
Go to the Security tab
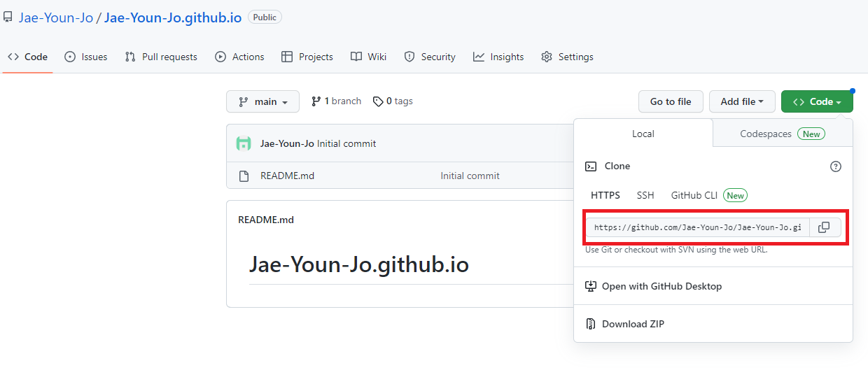[x=430, y=57]
